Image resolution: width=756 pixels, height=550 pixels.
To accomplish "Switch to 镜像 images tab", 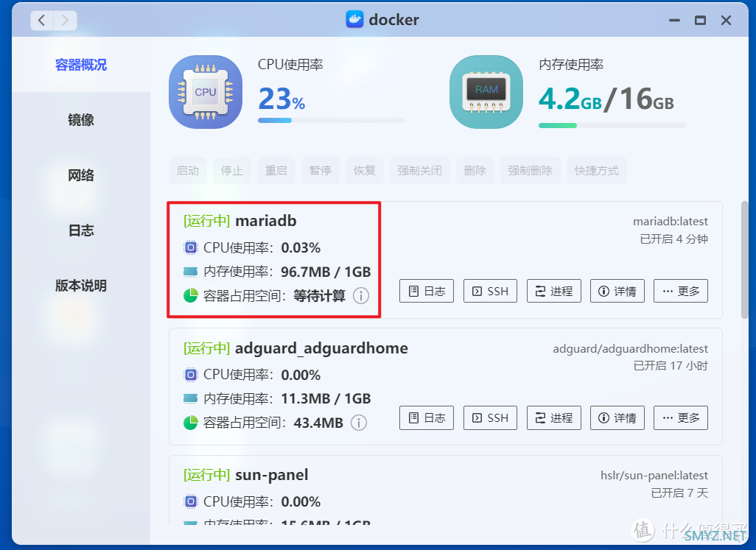I will pos(81,120).
